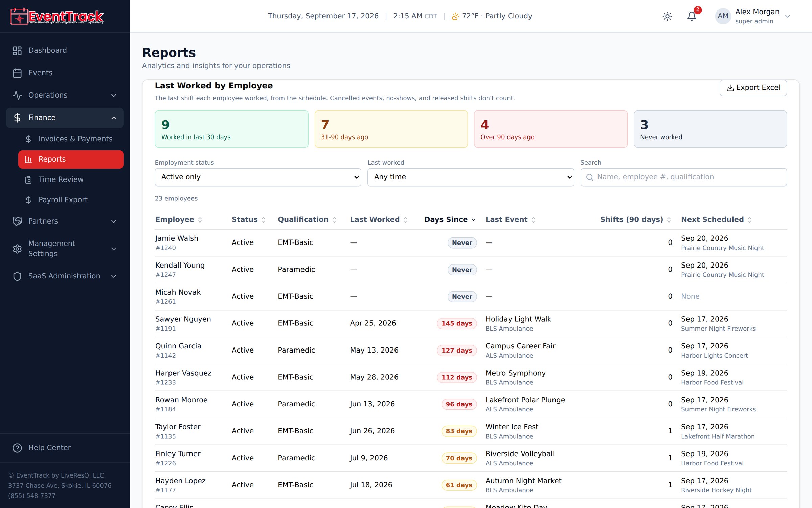Image resolution: width=812 pixels, height=508 pixels.
Task: Collapse the Finance menu chevron
Action: coord(114,118)
